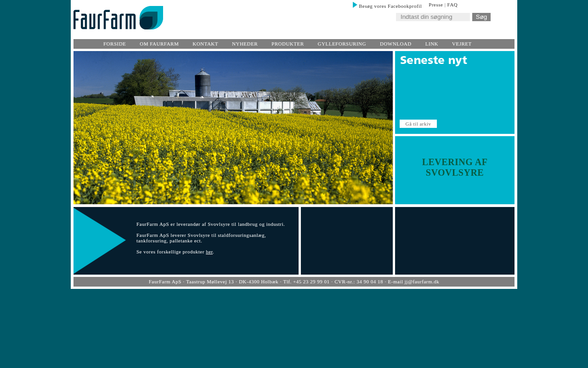Screen dimensions: 588x368
Task: Go to FORSIDE in the navigation menu
Action: tap(114, 44)
